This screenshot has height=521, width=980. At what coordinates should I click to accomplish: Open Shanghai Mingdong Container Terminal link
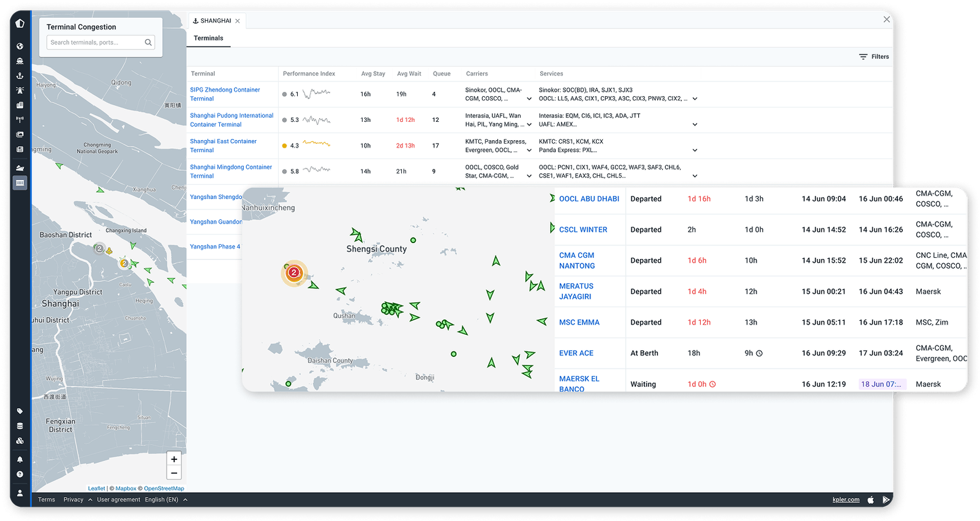[x=231, y=171]
